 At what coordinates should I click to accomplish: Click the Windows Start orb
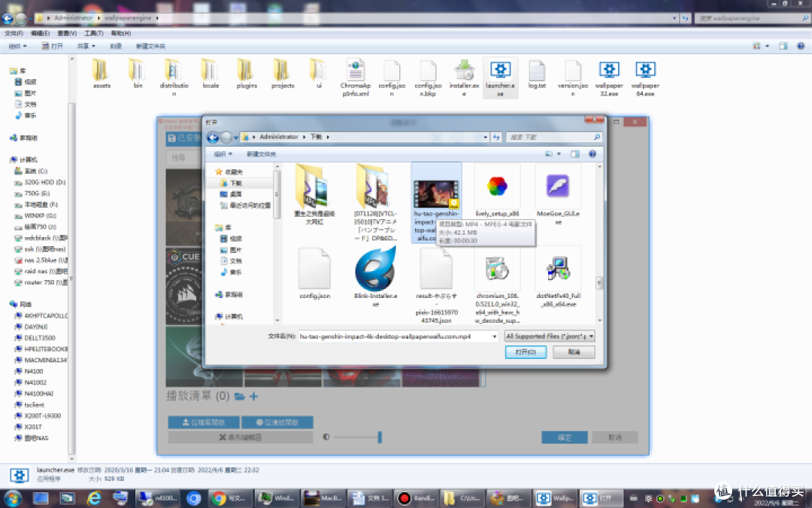pos(13,498)
